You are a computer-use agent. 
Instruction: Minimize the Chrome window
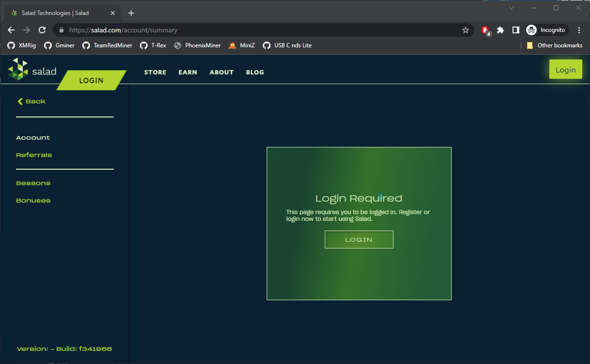point(534,8)
